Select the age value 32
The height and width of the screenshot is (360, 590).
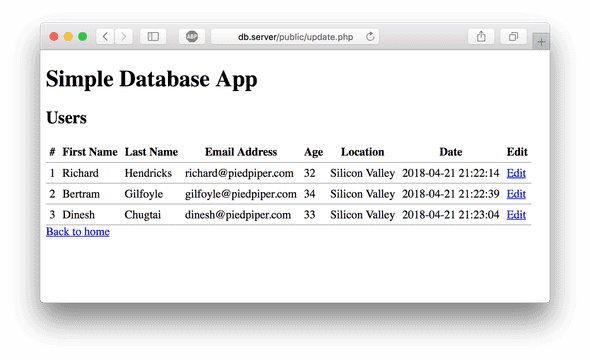(310, 173)
